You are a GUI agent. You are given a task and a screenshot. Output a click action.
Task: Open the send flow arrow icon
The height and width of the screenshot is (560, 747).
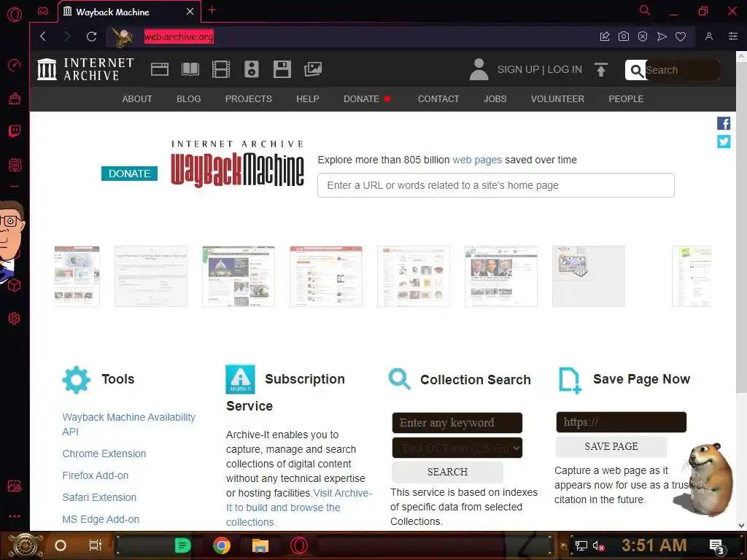click(662, 36)
